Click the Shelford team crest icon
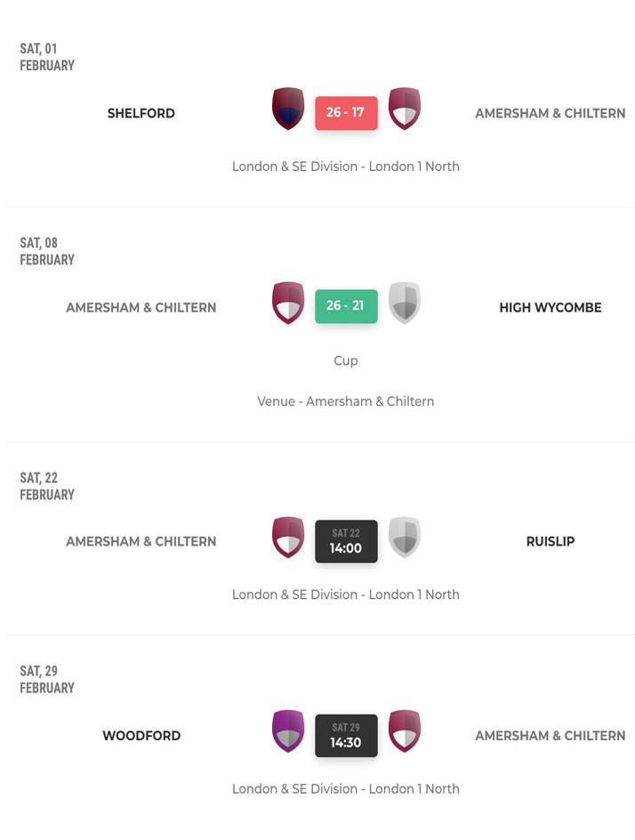The width and height of the screenshot is (635, 840). [x=288, y=109]
